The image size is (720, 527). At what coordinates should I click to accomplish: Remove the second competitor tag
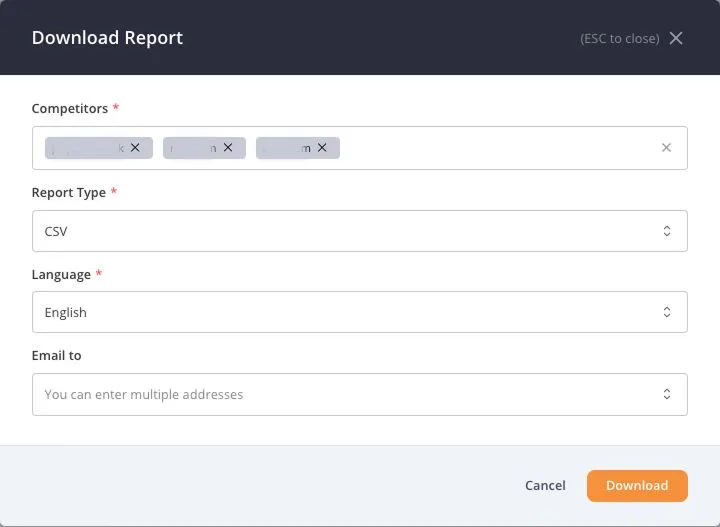(x=228, y=147)
